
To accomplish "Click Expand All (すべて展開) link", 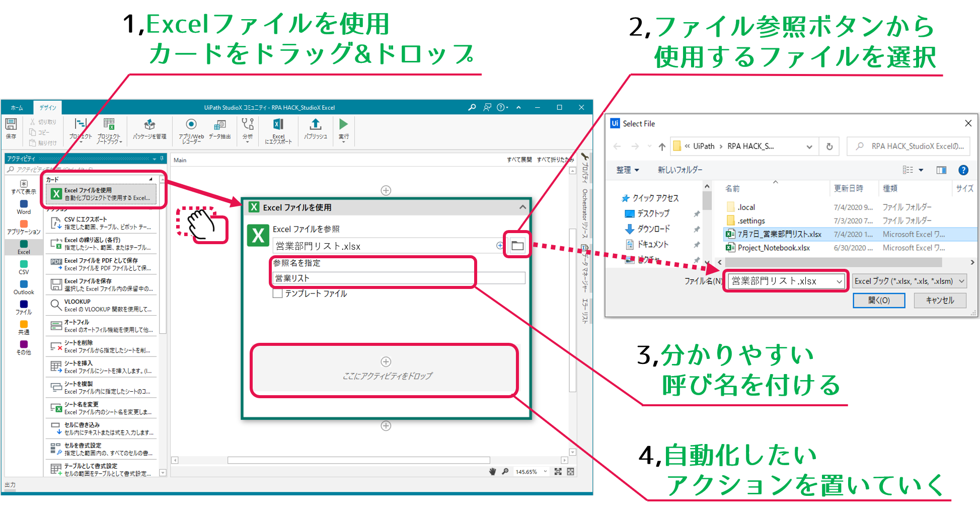I will point(519,160).
